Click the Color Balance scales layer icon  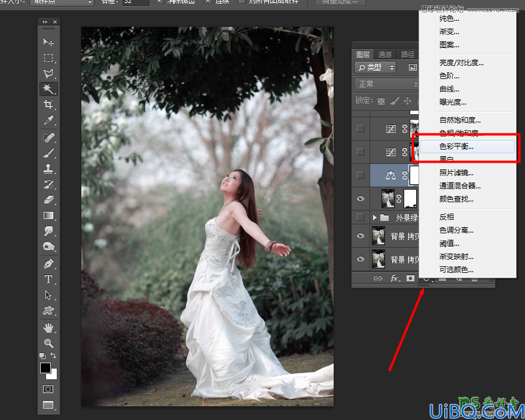point(390,175)
